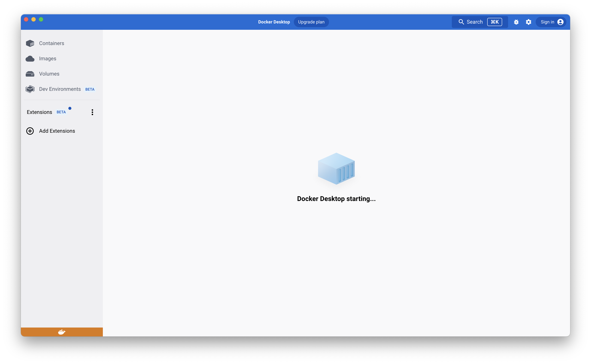The width and height of the screenshot is (591, 364).
Task: Open troubleshoot via the bug icon
Action: (516, 22)
